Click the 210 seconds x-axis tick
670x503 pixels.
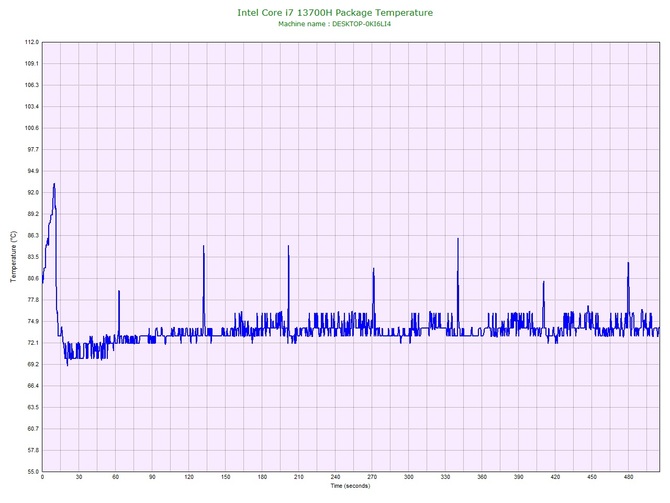click(x=299, y=477)
